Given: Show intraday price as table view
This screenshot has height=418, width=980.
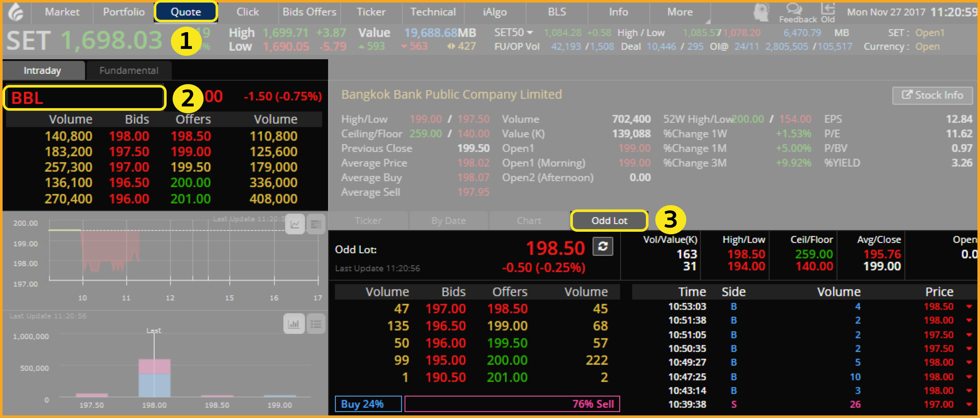Looking at the screenshot, I should coord(316,224).
